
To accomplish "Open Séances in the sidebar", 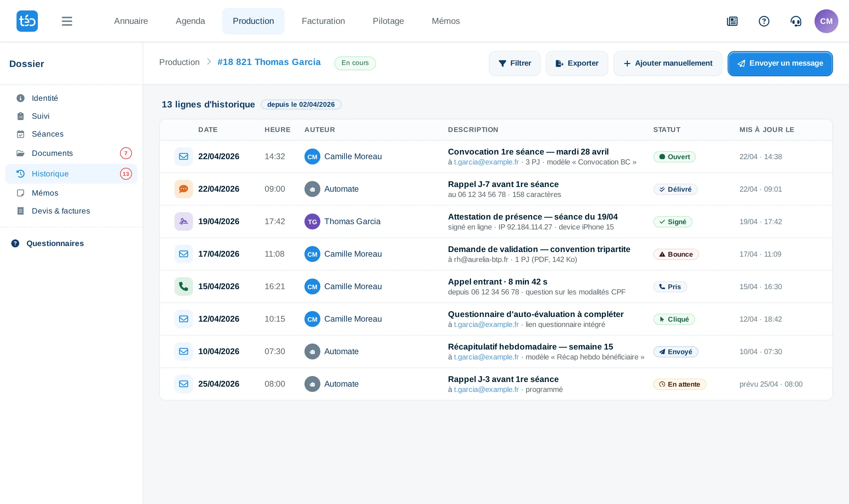I will coord(71,134).
